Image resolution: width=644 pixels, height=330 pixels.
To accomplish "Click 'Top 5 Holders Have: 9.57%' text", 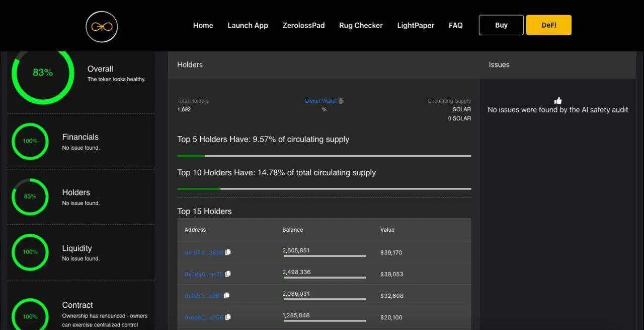I will (x=263, y=140).
